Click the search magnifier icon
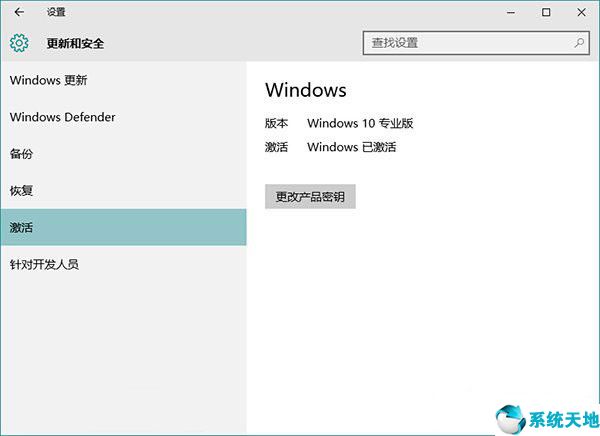 pyautogui.click(x=579, y=42)
